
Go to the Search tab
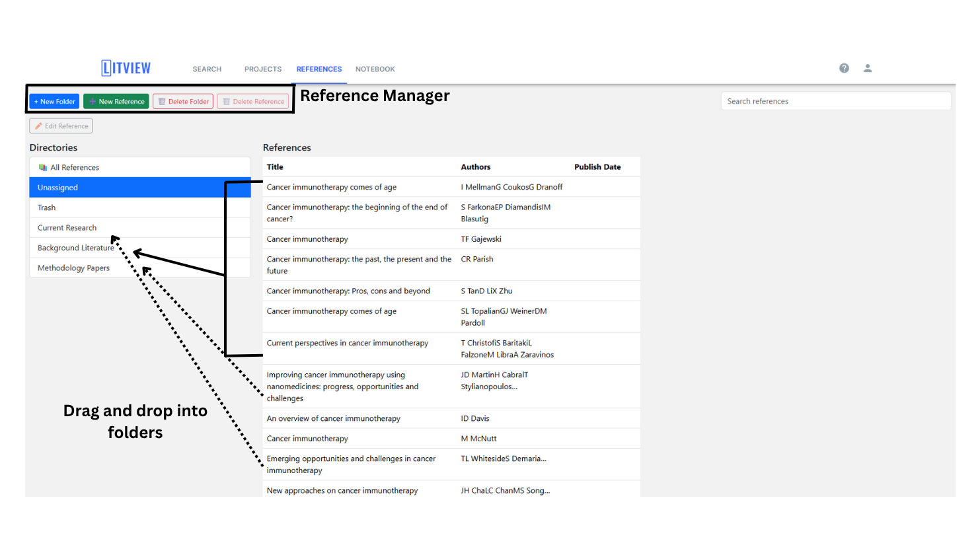[x=207, y=69]
